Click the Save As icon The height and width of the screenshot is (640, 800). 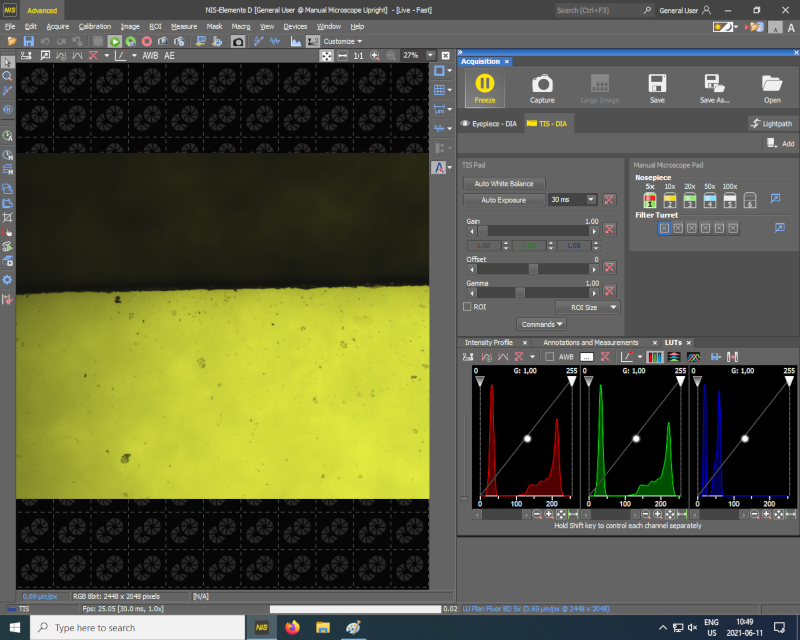[x=714, y=89]
